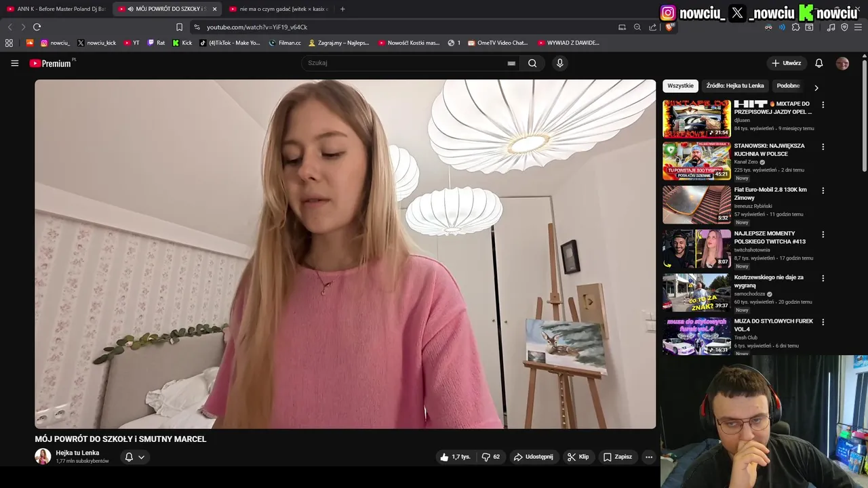
Task: Switch to nie ma o czym gadać tab
Action: pos(279,9)
